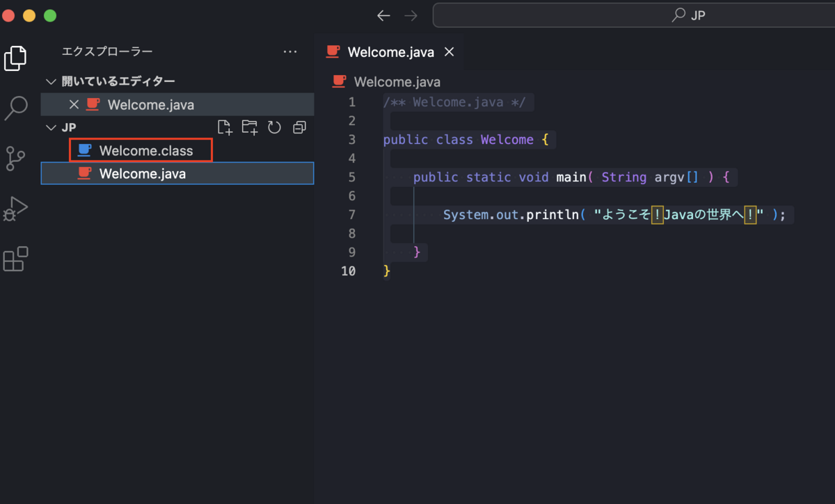This screenshot has height=504, width=835.
Task: Open Source Control view in activity bar
Action: [x=15, y=158]
